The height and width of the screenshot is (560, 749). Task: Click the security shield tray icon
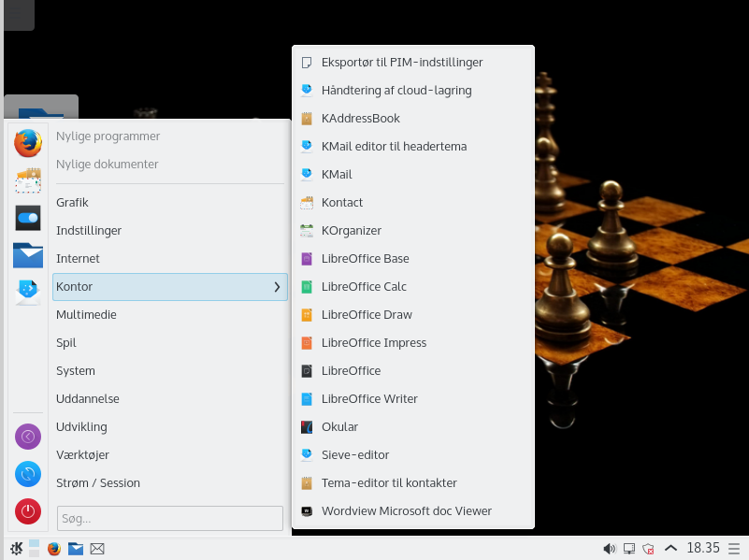(x=648, y=549)
